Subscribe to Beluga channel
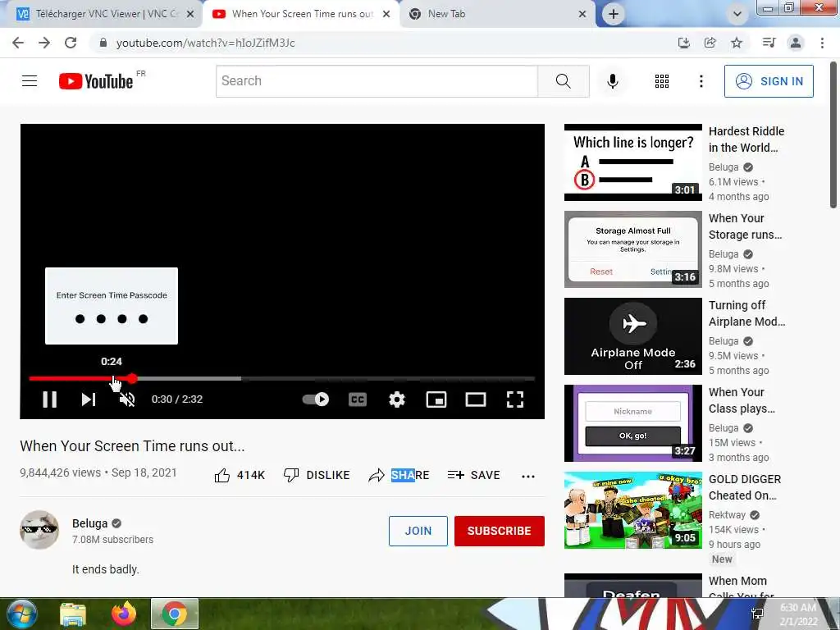The width and height of the screenshot is (840, 630). tap(500, 531)
